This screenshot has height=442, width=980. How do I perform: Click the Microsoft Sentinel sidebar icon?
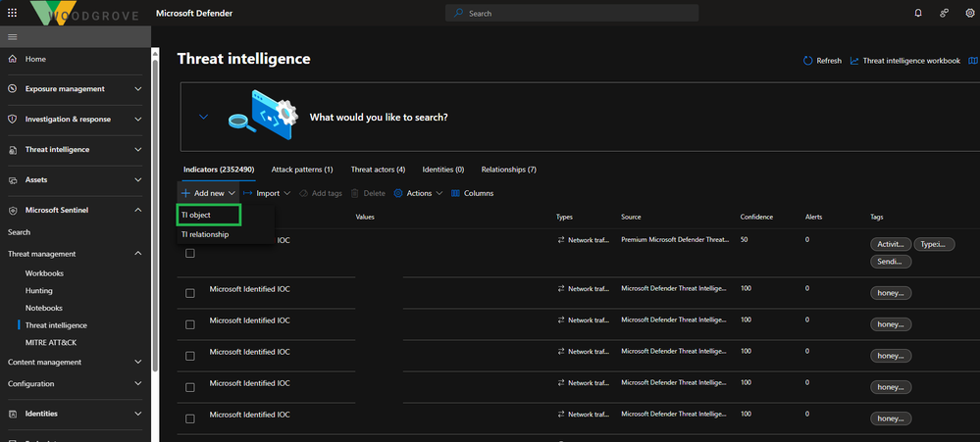(13, 211)
